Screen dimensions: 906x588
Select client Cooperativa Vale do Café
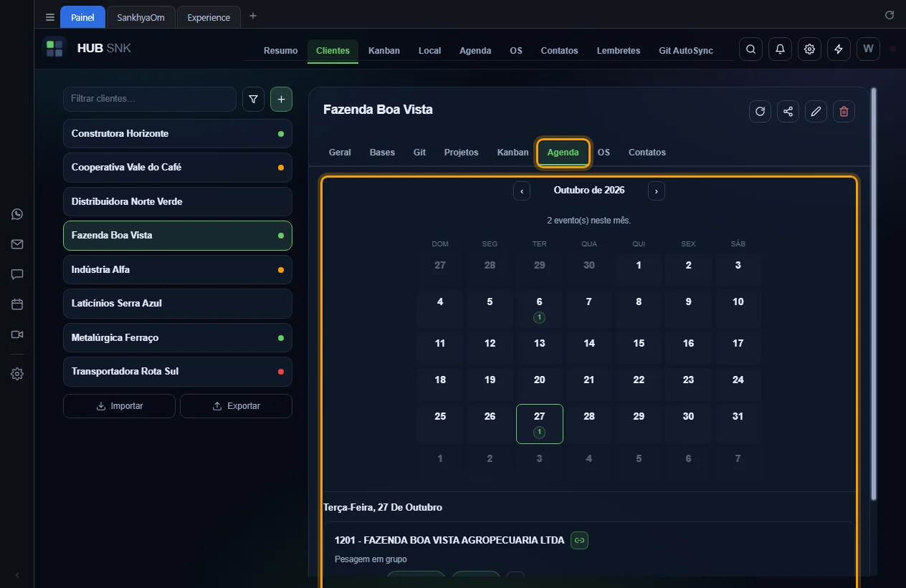pos(178,168)
